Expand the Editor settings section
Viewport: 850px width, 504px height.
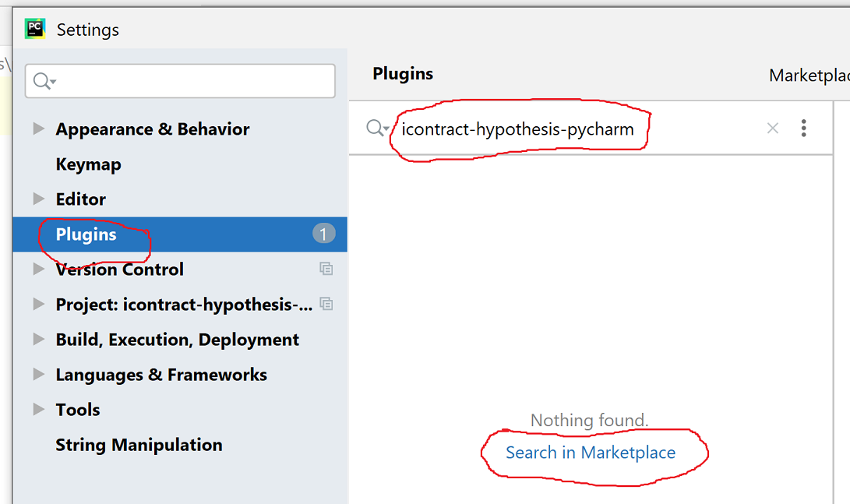[38, 199]
